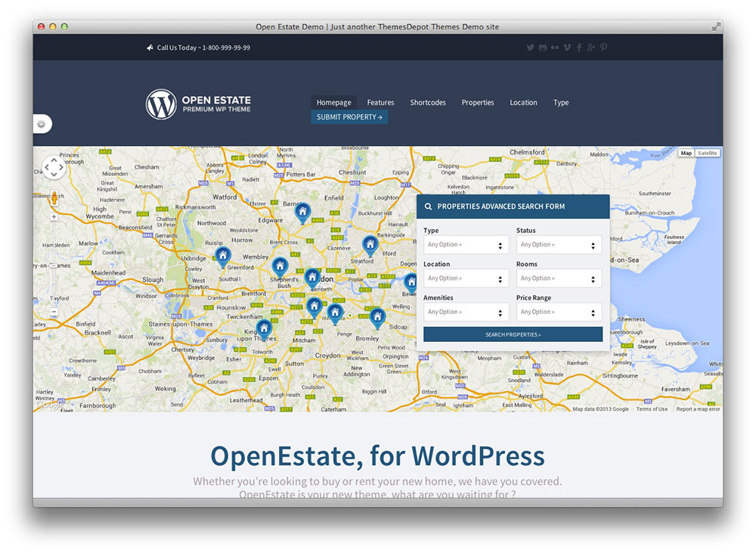Click the magnifier icon in search form header
756x553 pixels.
(x=428, y=207)
